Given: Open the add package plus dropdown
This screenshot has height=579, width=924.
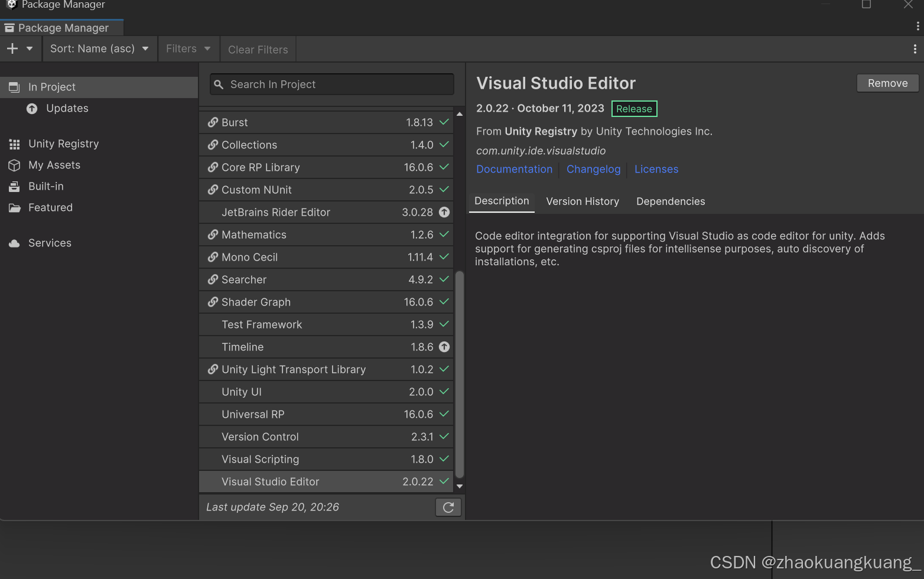Looking at the screenshot, I should pyautogui.click(x=19, y=48).
